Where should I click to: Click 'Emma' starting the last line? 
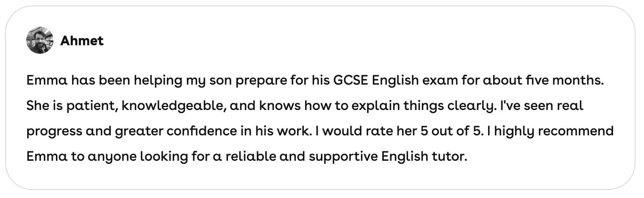point(47,157)
